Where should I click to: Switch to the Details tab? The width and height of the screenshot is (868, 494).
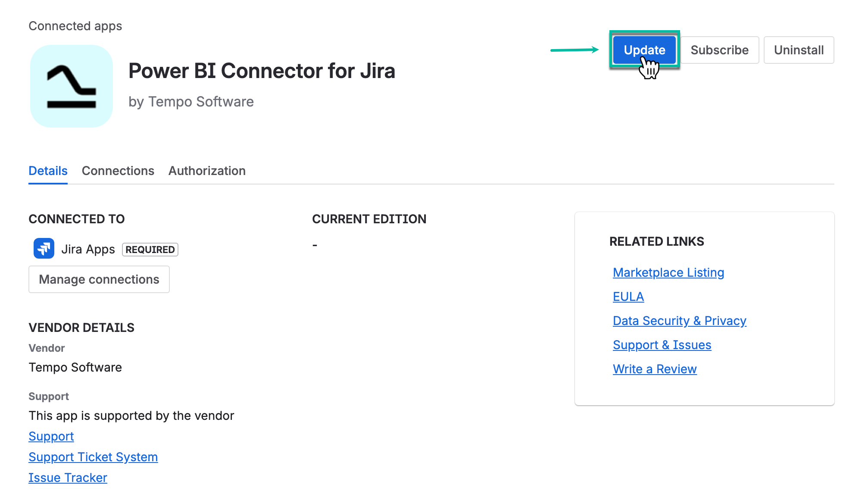coord(48,171)
